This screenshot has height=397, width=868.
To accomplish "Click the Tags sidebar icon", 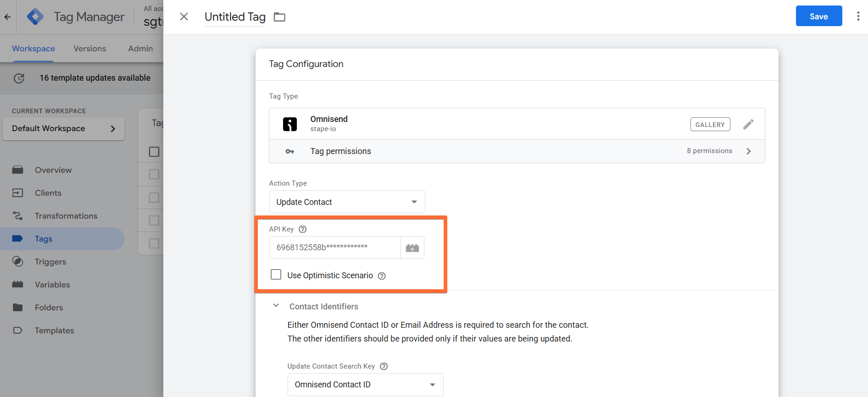I will (18, 239).
